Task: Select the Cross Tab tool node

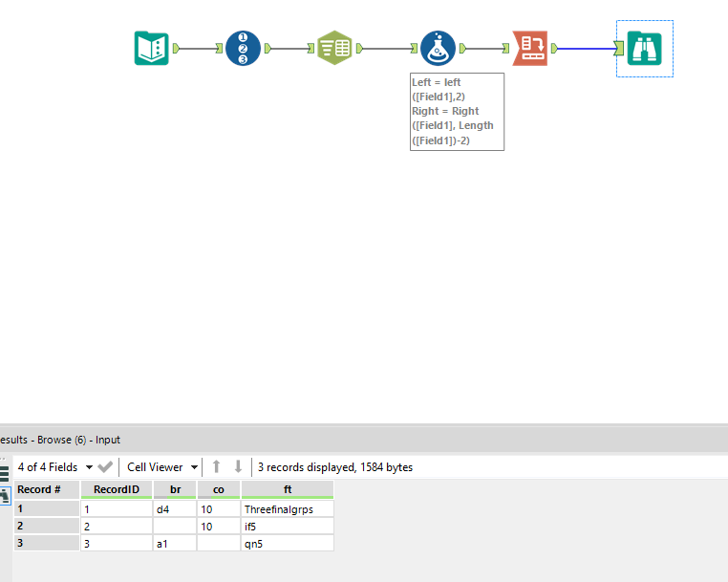Action: pyautogui.click(x=529, y=49)
